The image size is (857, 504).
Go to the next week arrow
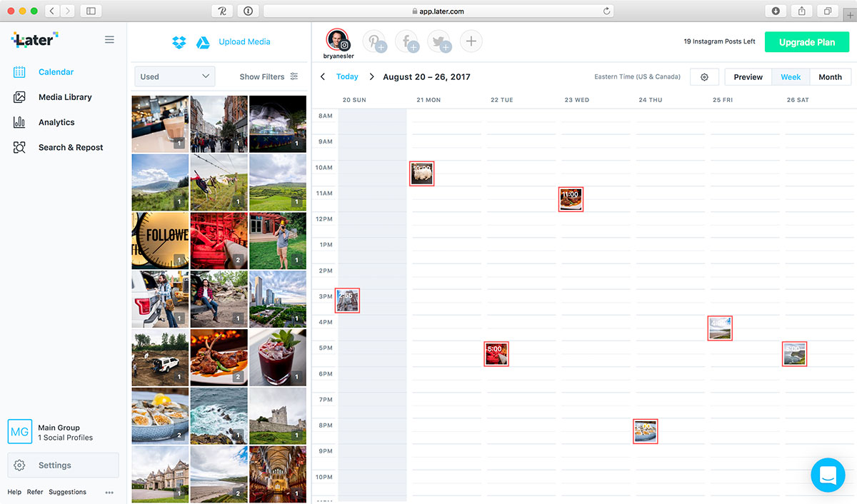[x=371, y=77]
